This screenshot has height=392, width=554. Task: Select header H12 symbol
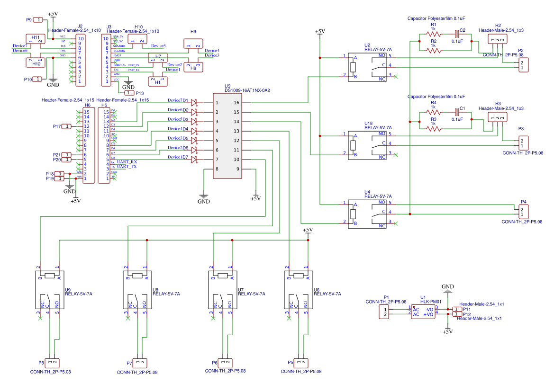36,62
